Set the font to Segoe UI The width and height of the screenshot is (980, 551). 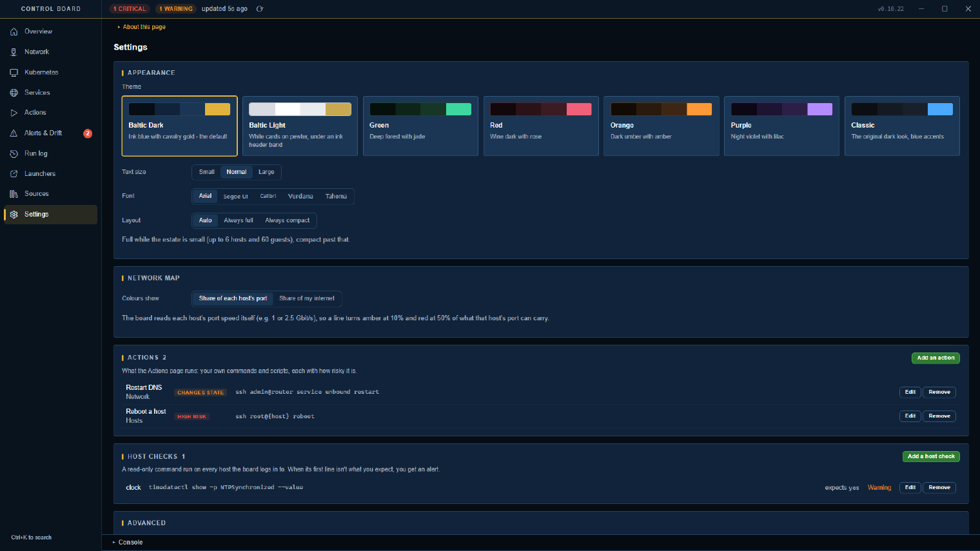click(235, 196)
